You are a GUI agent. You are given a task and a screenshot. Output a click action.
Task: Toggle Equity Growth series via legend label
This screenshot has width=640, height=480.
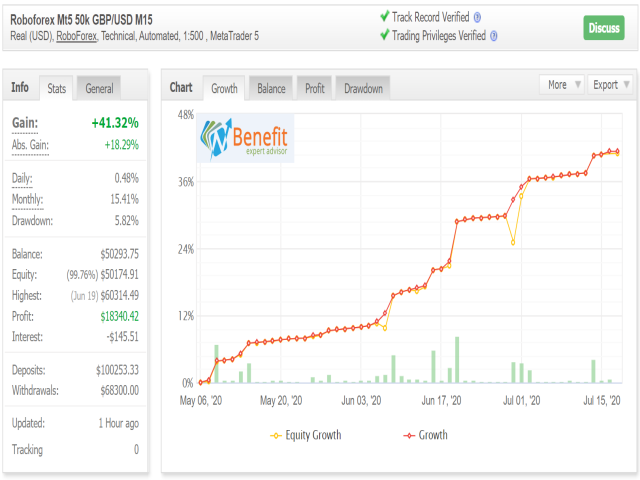(x=313, y=435)
